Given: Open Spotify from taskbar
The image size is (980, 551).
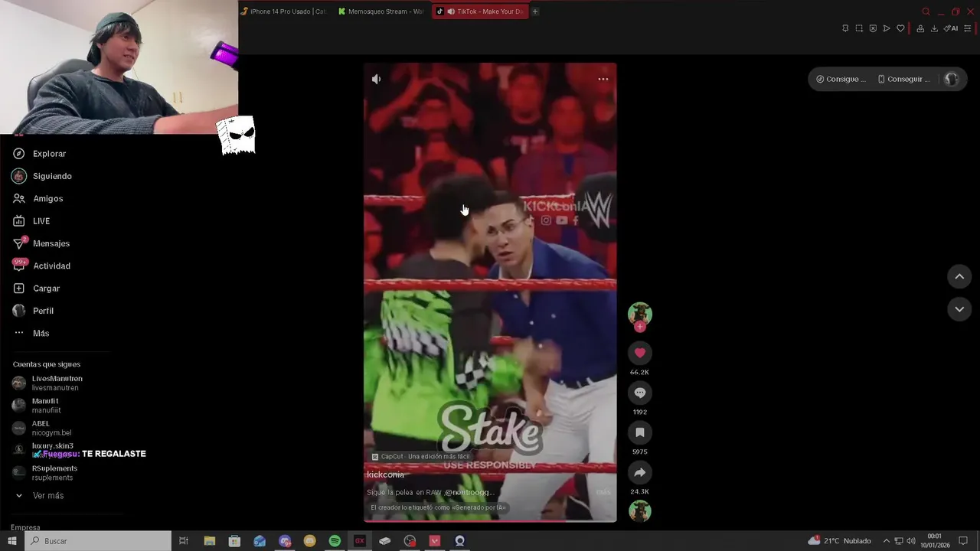Looking at the screenshot, I should click(x=335, y=541).
